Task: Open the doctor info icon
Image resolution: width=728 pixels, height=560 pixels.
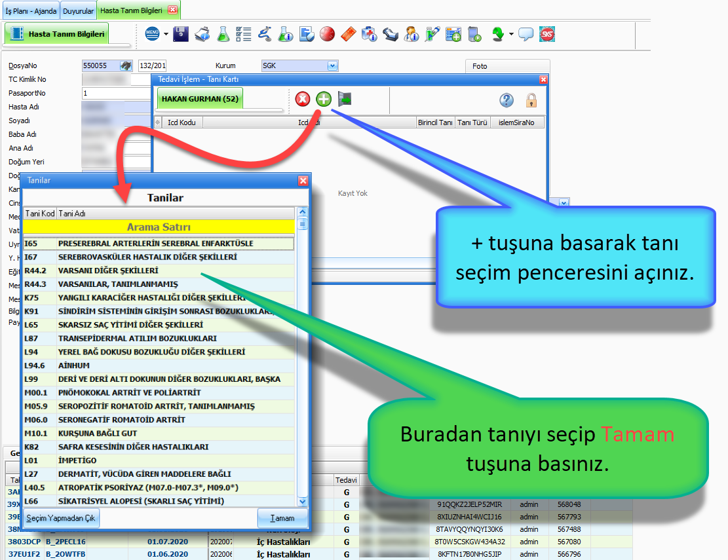Action: click(x=412, y=34)
